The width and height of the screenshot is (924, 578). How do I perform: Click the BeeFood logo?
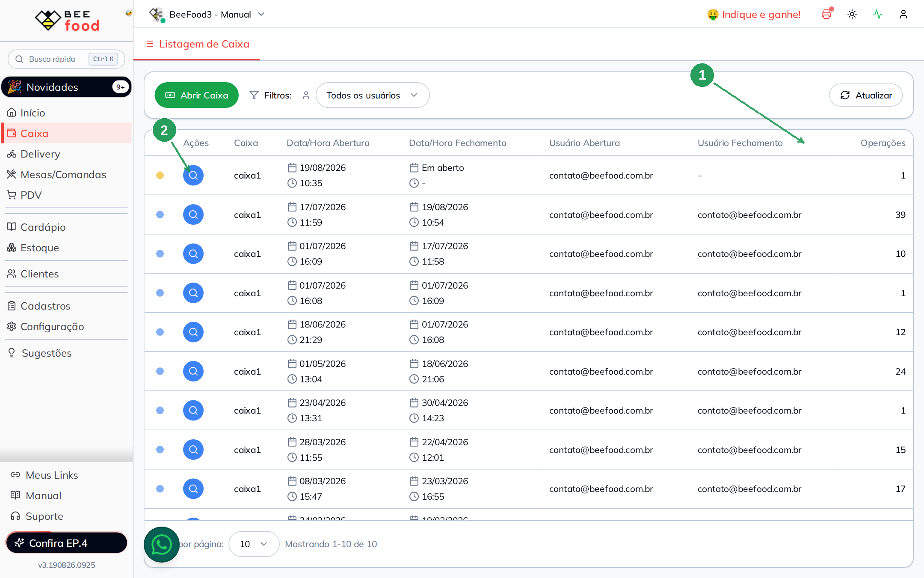point(67,21)
